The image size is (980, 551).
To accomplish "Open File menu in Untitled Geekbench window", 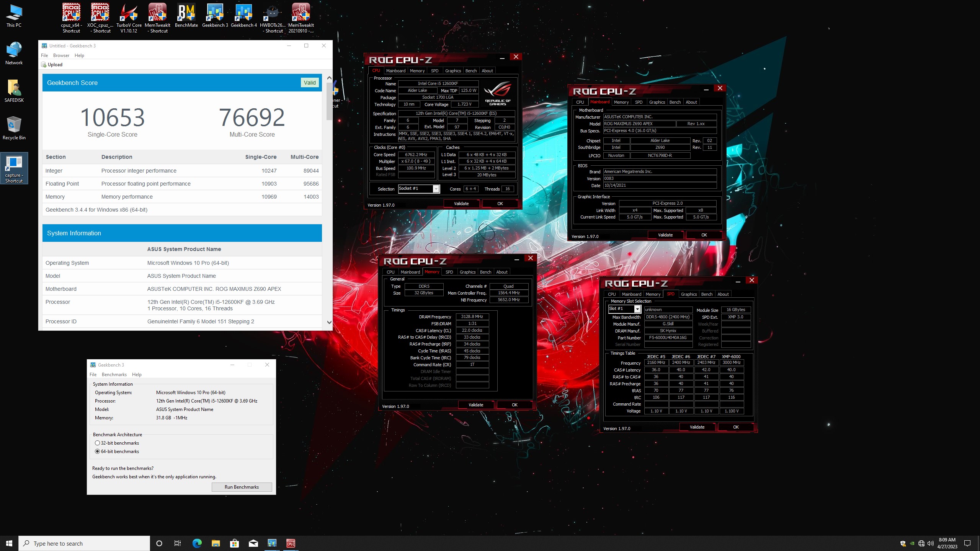I will (44, 55).
